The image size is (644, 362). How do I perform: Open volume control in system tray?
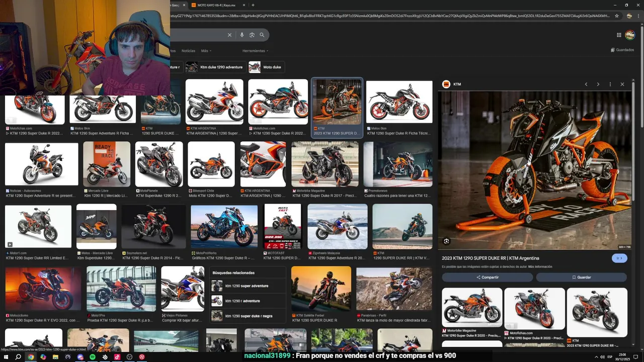602,357
